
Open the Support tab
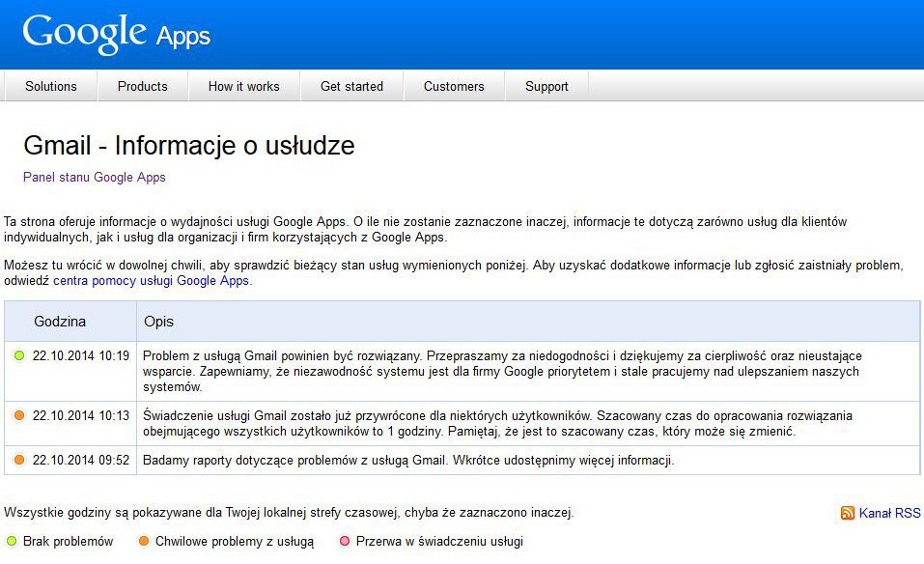click(x=546, y=86)
